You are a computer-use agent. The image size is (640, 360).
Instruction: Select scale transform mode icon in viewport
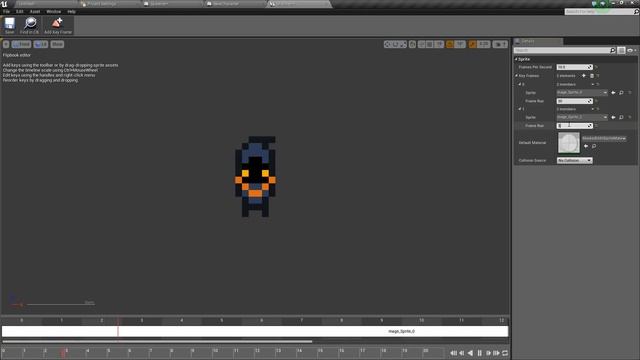(403, 44)
